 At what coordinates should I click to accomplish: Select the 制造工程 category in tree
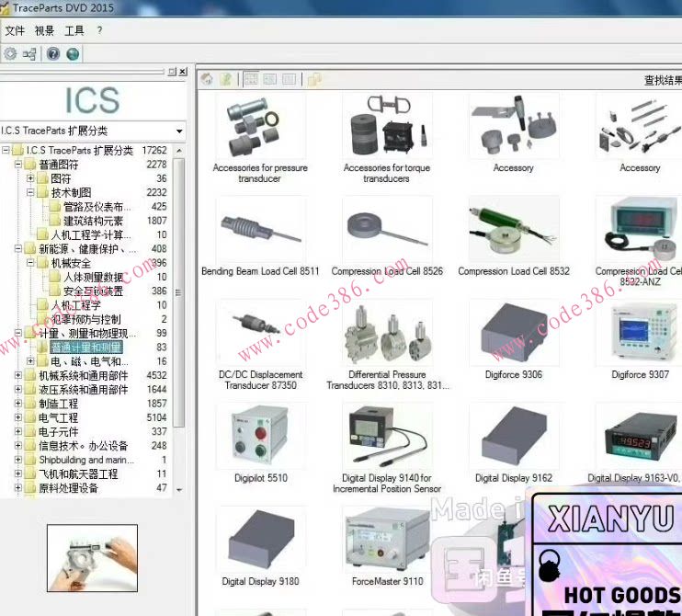[x=58, y=404]
